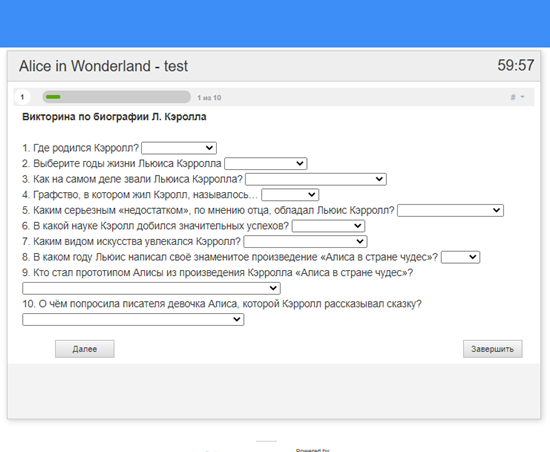
Task: Open dropdown for question 4 county name
Action: (290, 195)
